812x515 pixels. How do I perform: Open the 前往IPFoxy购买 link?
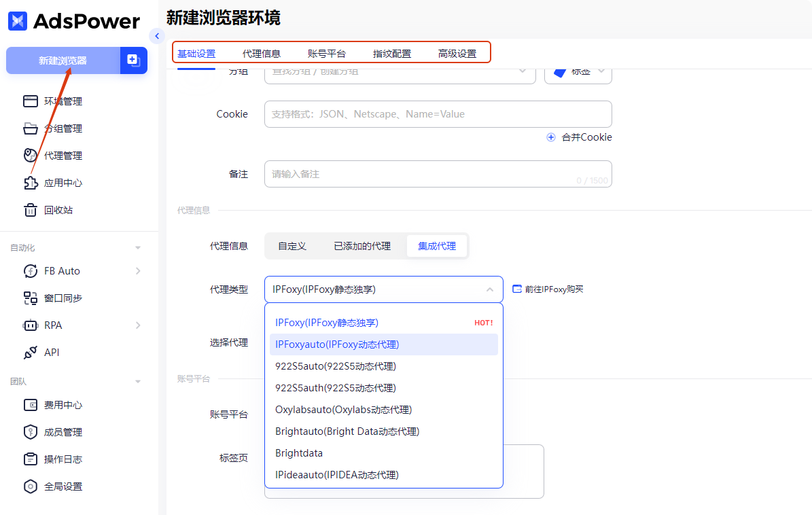tap(554, 289)
